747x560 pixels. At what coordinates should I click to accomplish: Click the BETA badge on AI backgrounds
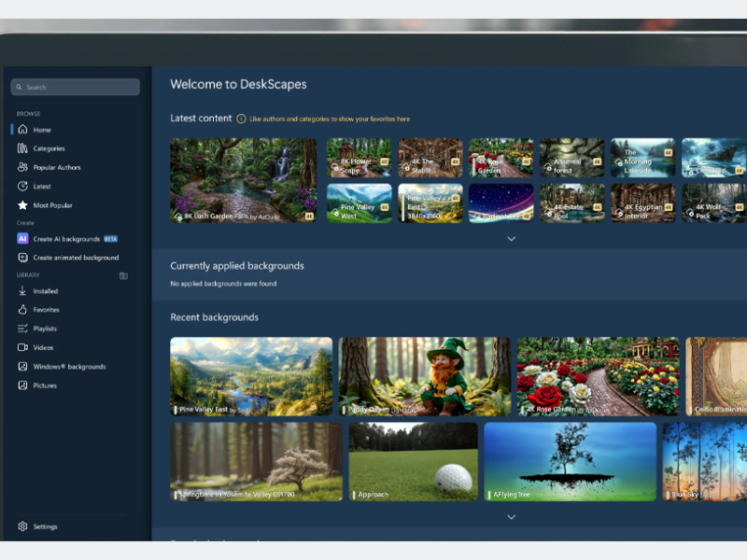point(110,239)
